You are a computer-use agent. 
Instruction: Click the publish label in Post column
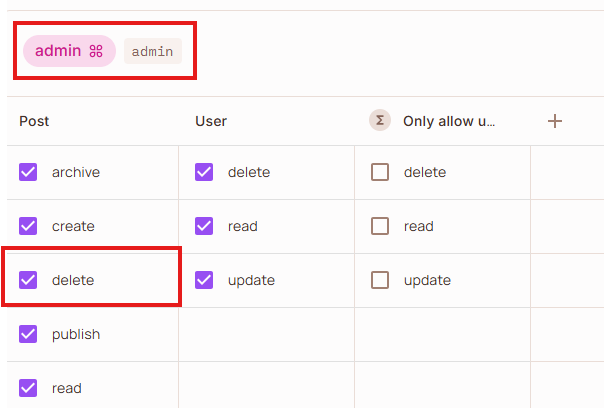[76, 334]
